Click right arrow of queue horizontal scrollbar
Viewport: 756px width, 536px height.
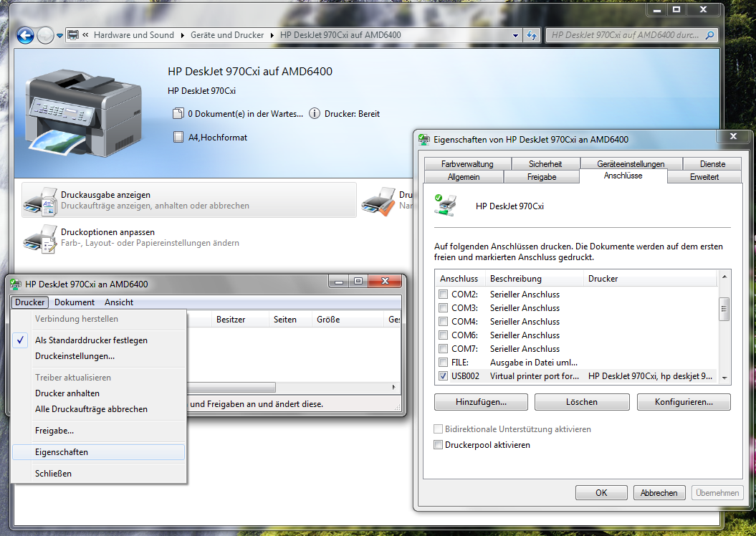[394, 388]
